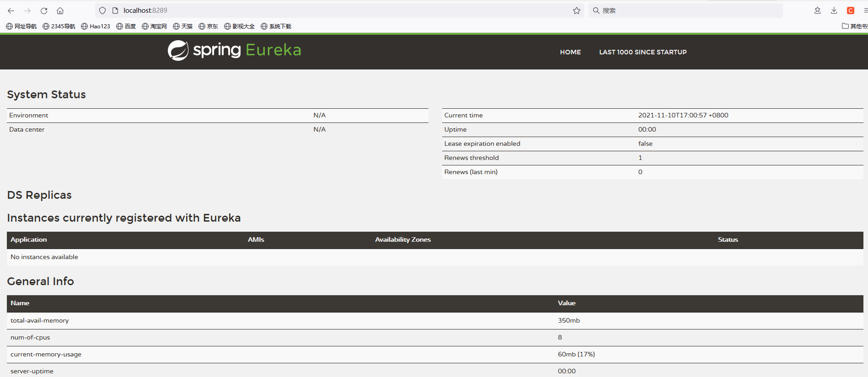Viewport: 868px width, 377px height.
Task: Click the Value column header in General Info
Action: [567, 303]
